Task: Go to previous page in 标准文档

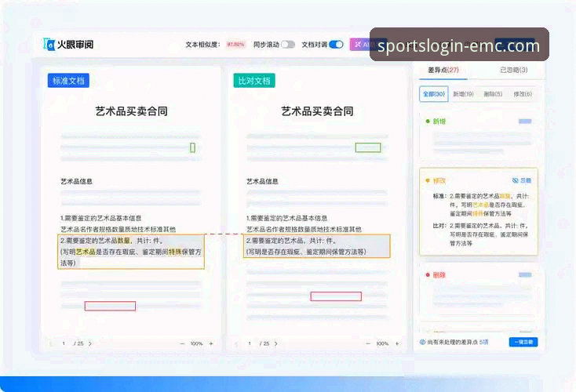Action: coord(51,344)
